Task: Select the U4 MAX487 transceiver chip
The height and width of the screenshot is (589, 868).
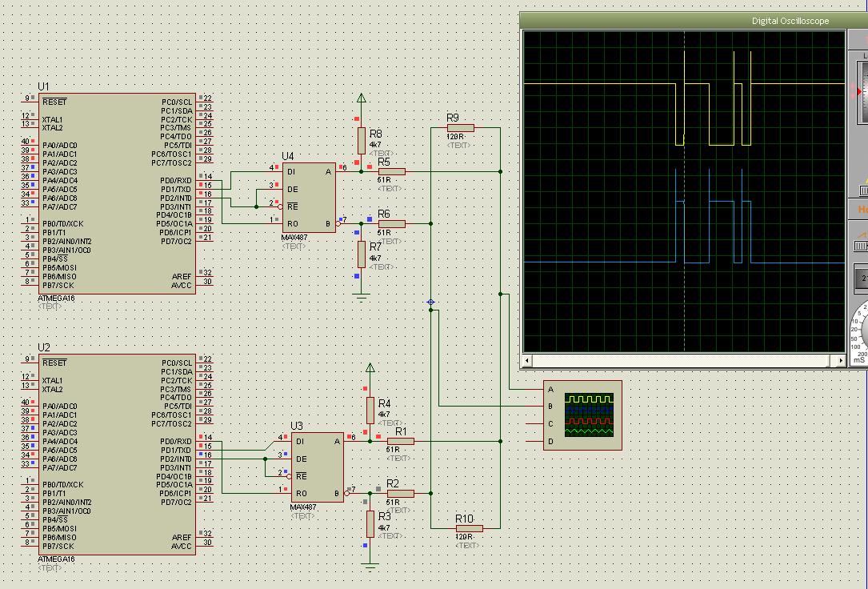Action: pyautogui.click(x=308, y=197)
